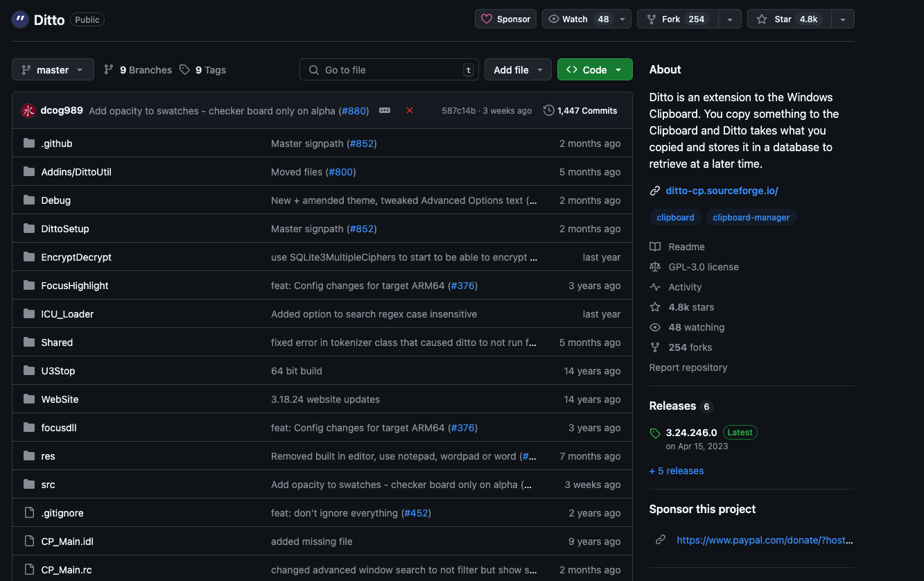Star the Ditto repository

(789, 19)
